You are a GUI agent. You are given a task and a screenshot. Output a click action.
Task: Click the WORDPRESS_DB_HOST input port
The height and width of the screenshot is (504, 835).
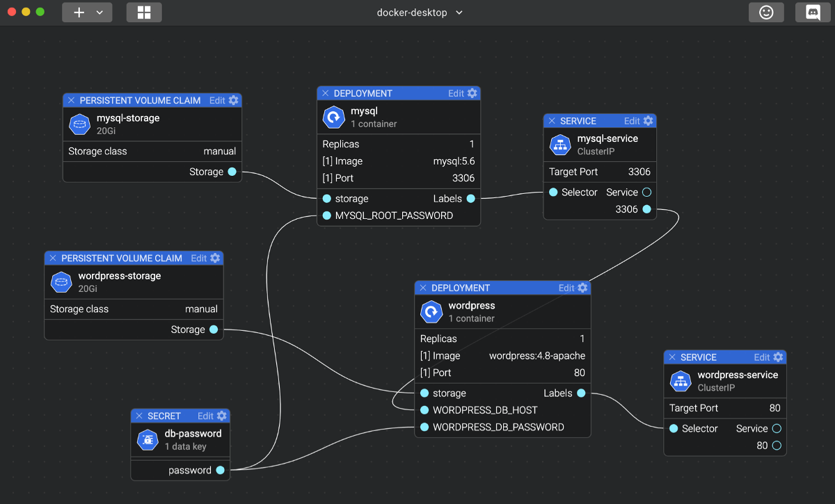click(424, 410)
